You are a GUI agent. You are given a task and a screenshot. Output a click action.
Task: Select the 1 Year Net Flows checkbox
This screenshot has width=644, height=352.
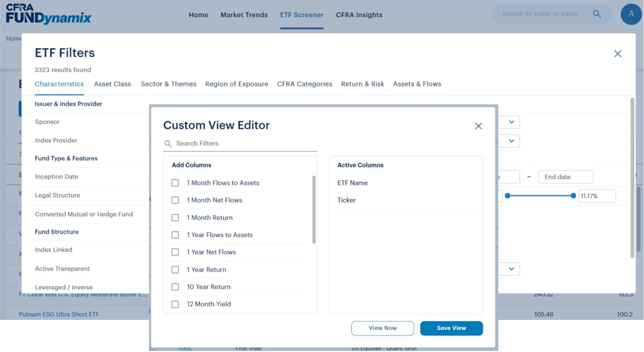[175, 252]
